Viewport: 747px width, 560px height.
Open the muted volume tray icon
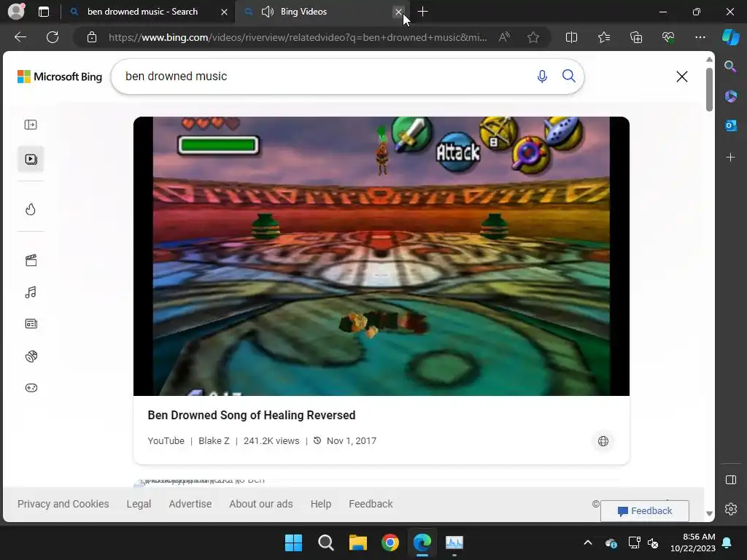tap(653, 542)
